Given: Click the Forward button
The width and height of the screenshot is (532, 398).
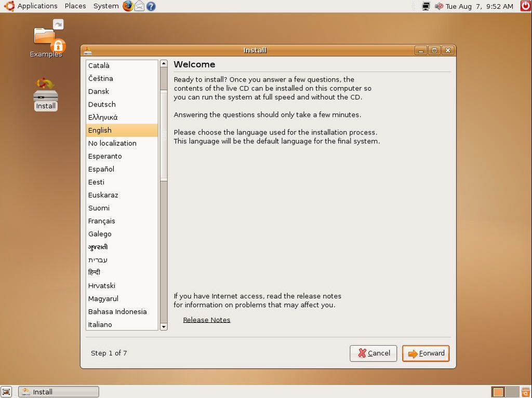Looking at the screenshot, I should coord(426,353).
